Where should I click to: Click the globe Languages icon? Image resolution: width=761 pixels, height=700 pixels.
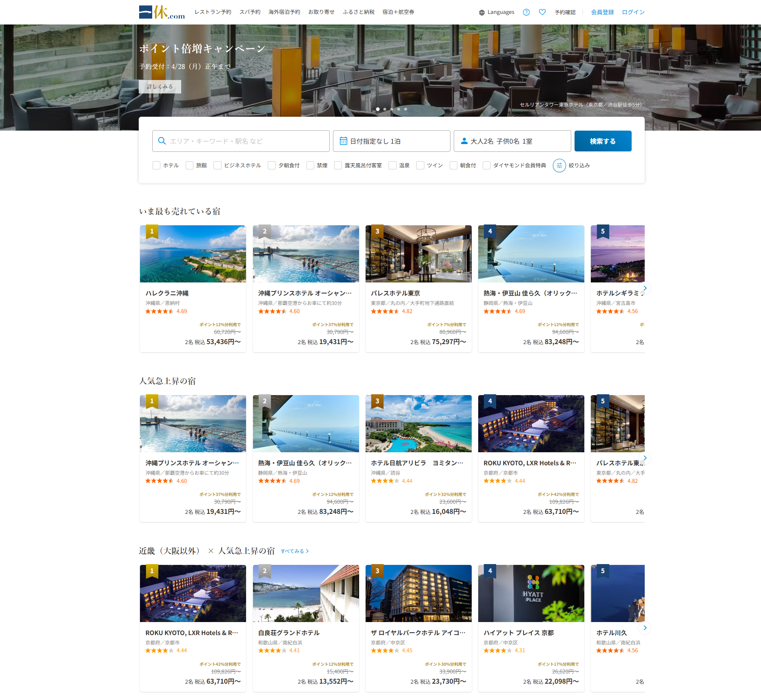click(482, 12)
